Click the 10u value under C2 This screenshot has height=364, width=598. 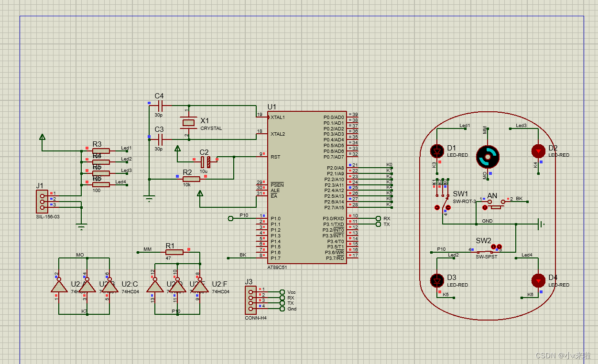pos(203,171)
